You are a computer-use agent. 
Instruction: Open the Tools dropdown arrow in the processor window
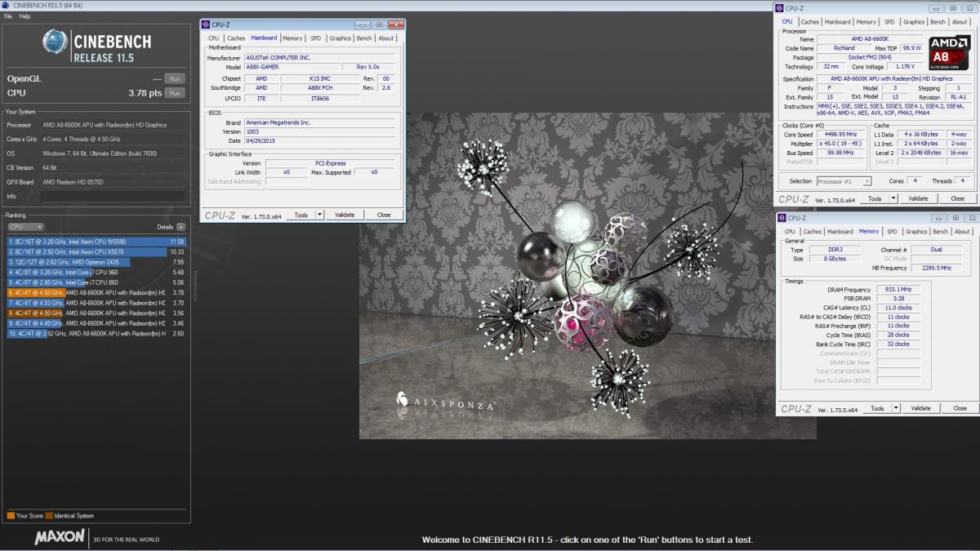coord(893,198)
